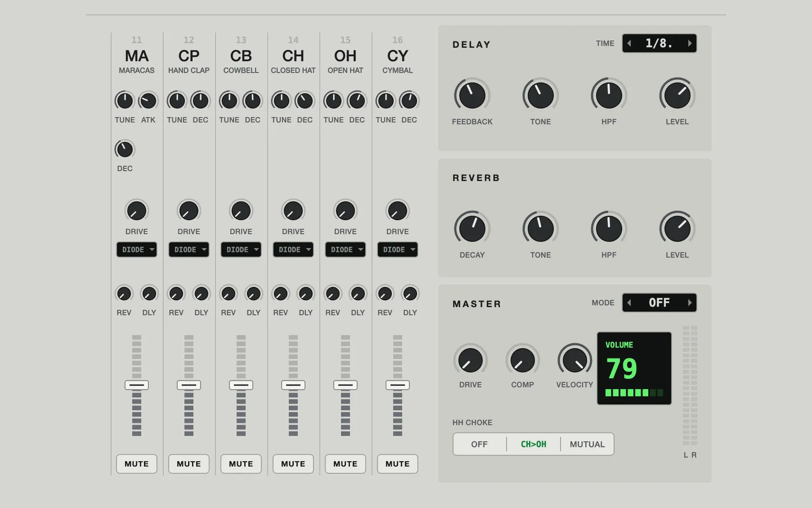Click the master mode value OFF
812x508 pixels.
[x=659, y=303]
